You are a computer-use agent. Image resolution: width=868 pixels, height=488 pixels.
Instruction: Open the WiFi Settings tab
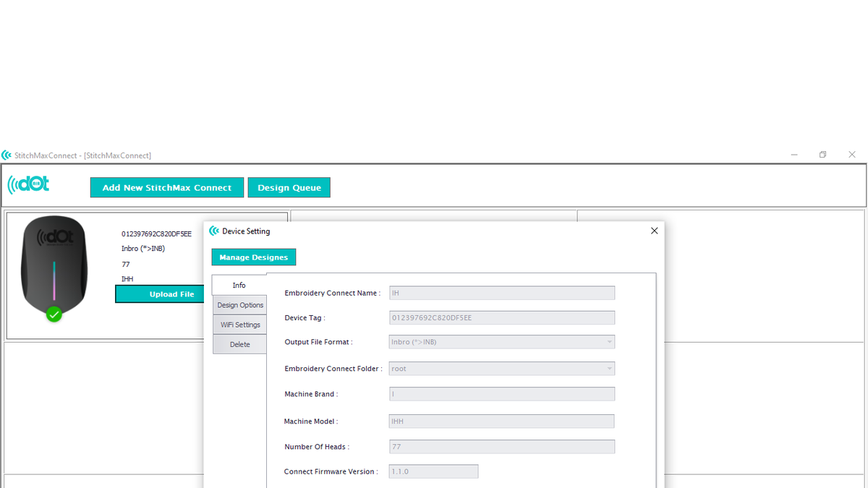coord(240,325)
